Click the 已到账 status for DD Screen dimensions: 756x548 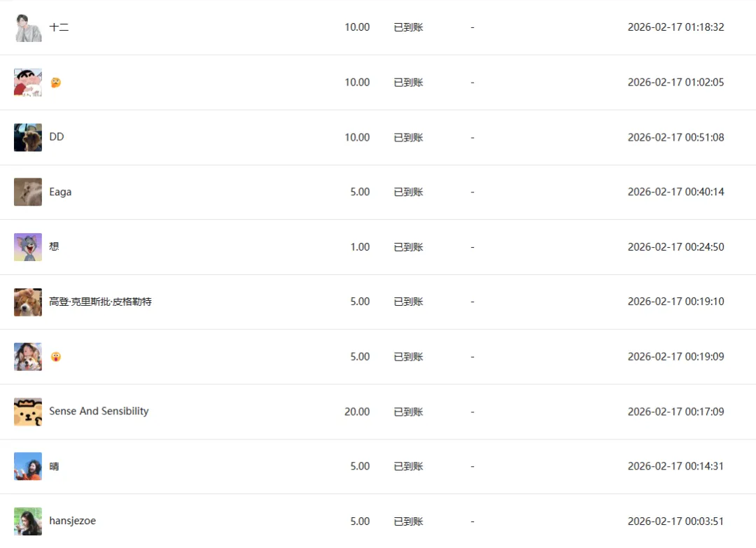(x=408, y=137)
